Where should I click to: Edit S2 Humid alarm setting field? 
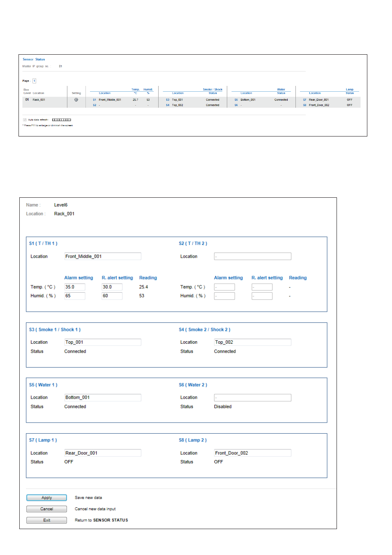224,296
